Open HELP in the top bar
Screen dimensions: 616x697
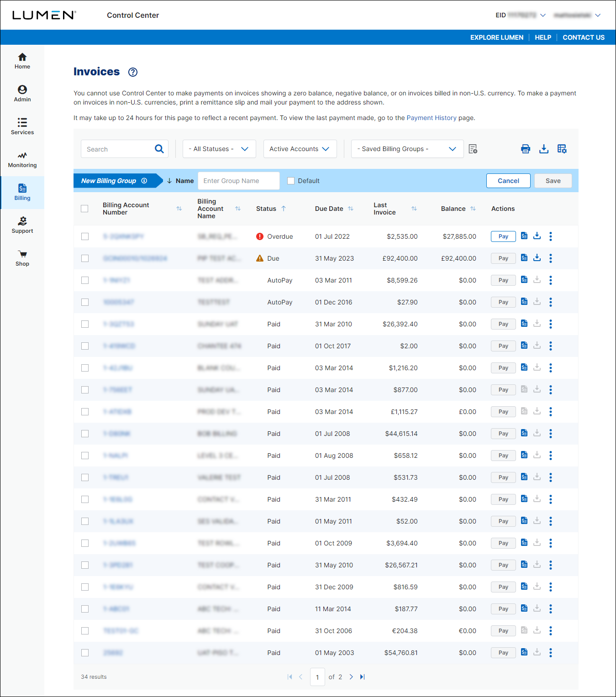(543, 37)
